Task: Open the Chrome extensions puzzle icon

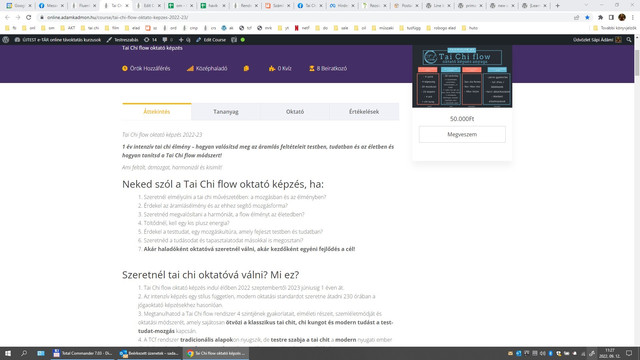Action: coord(600,17)
